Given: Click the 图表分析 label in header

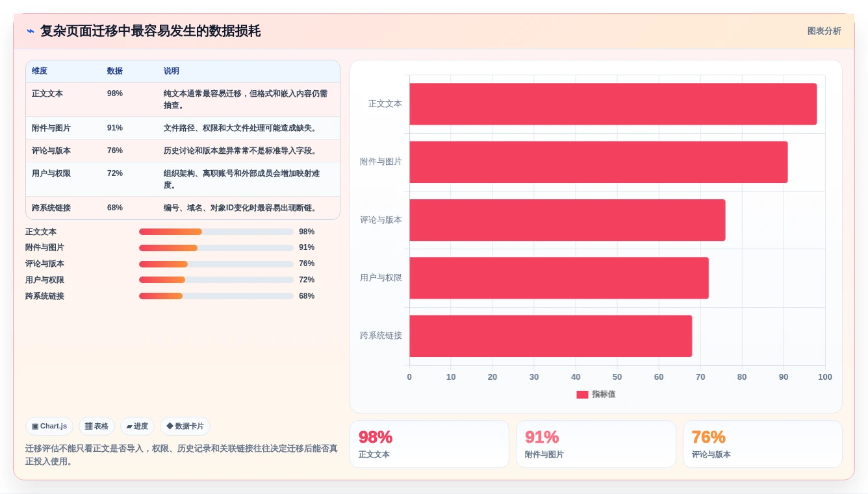Looking at the screenshot, I should [x=824, y=31].
